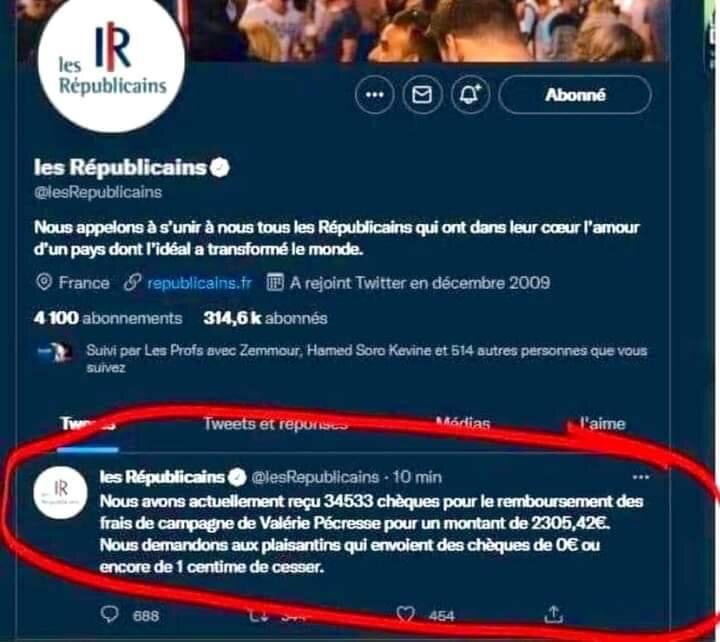The height and width of the screenshot is (642, 720).
Task: Click the tweet author's small avatar
Action: [60, 491]
